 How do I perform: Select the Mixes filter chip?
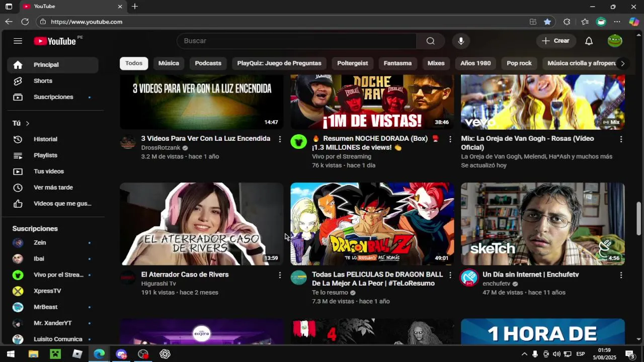[x=436, y=63]
